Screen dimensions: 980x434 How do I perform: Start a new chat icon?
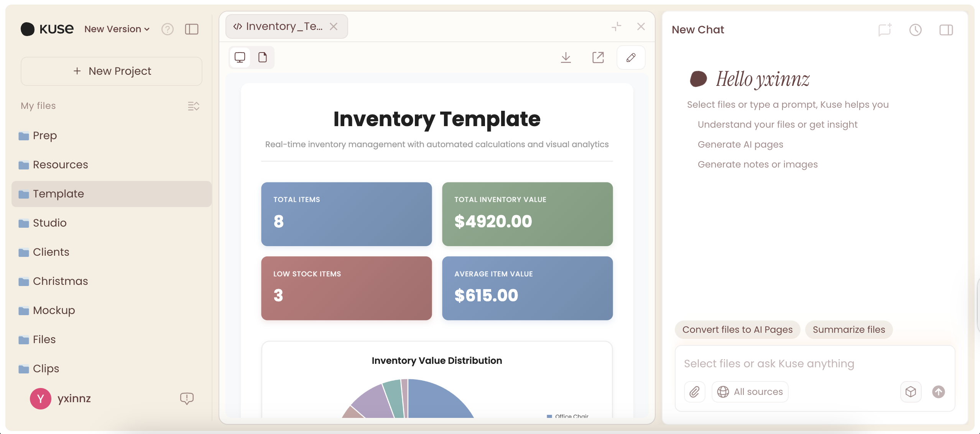click(885, 30)
